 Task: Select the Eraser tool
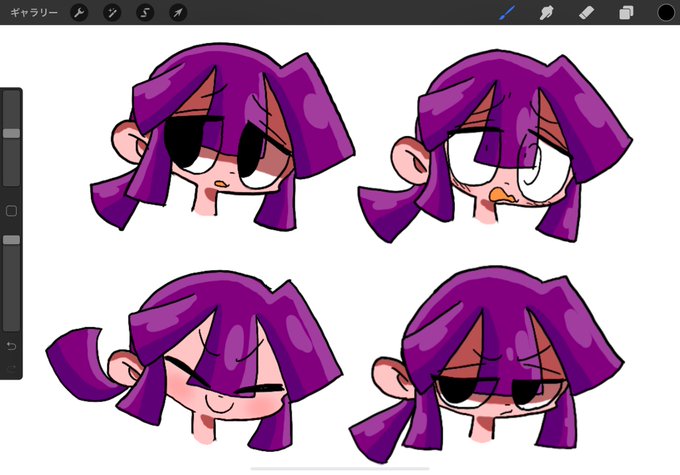(x=586, y=13)
